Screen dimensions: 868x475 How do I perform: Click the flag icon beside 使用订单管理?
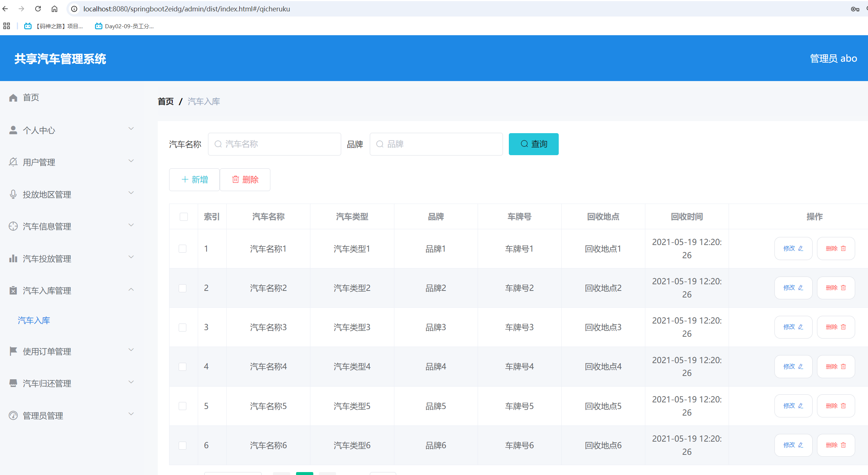[x=13, y=351]
